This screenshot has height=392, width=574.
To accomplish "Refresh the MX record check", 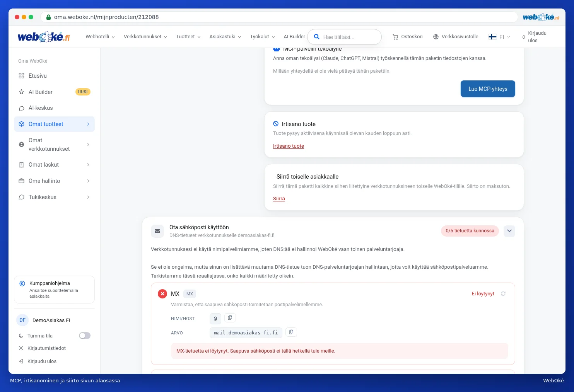I will [x=503, y=294].
